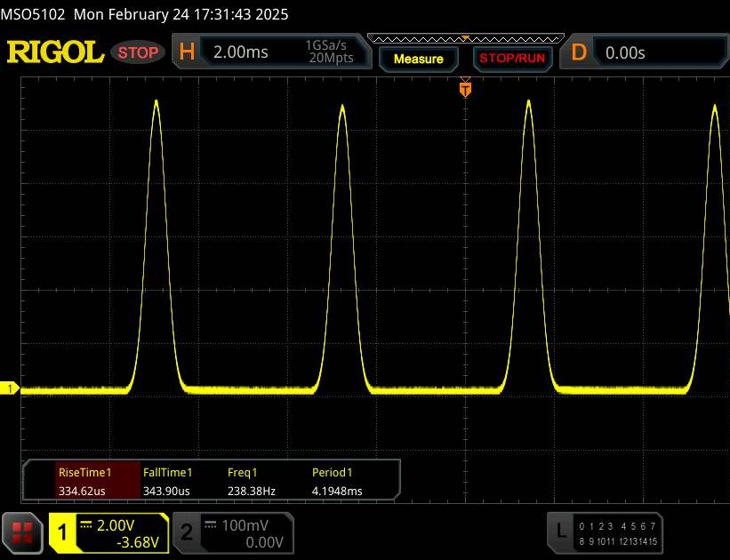Open the logic analyzer L panel

(x=605, y=533)
